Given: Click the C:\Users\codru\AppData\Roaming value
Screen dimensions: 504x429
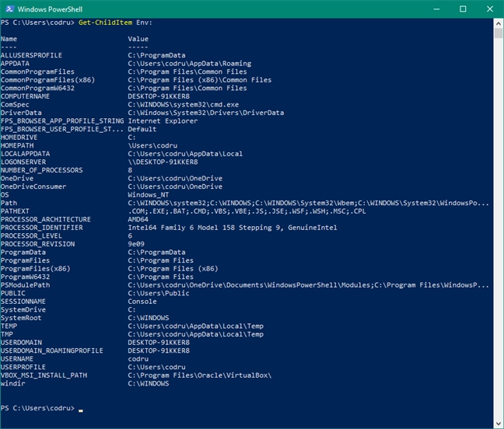Looking at the screenshot, I should click(x=190, y=64).
